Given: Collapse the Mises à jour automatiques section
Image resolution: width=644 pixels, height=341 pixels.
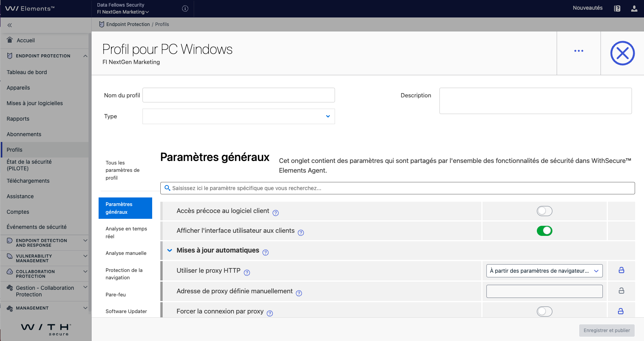Looking at the screenshot, I should pyautogui.click(x=170, y=251).
